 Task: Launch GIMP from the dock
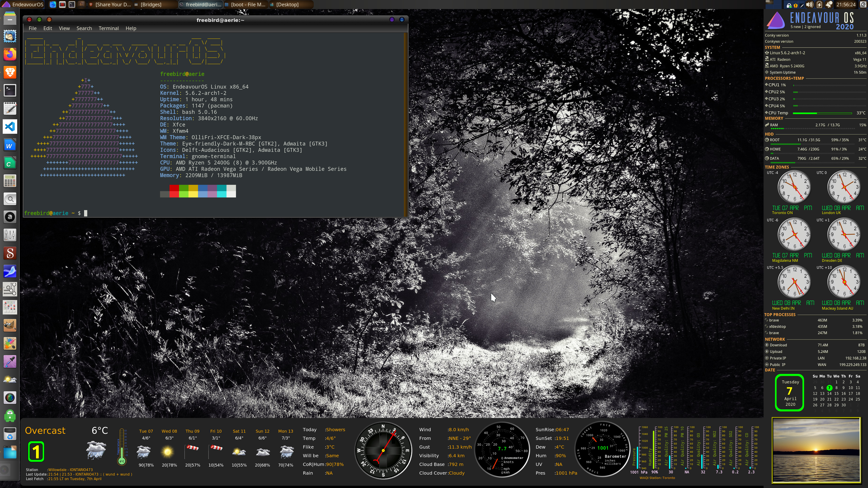[10, 325]
